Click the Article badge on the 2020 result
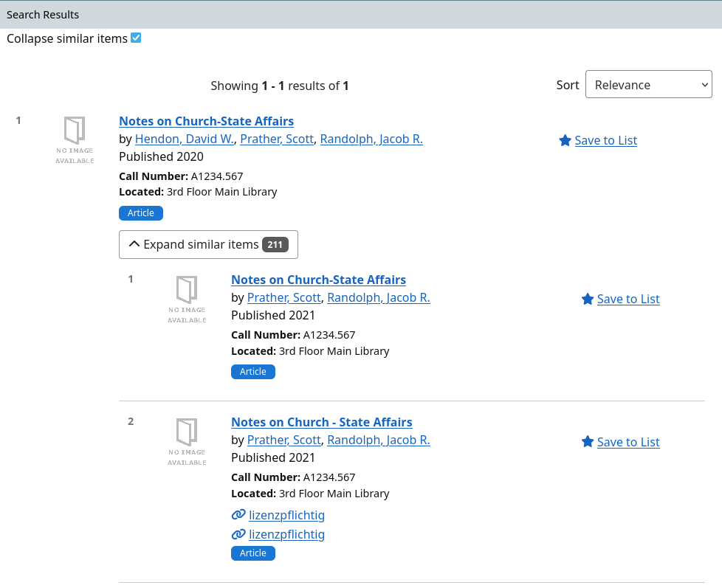This screenshot has width=722, height=588. pyautogui.click(x=141, y=213)
